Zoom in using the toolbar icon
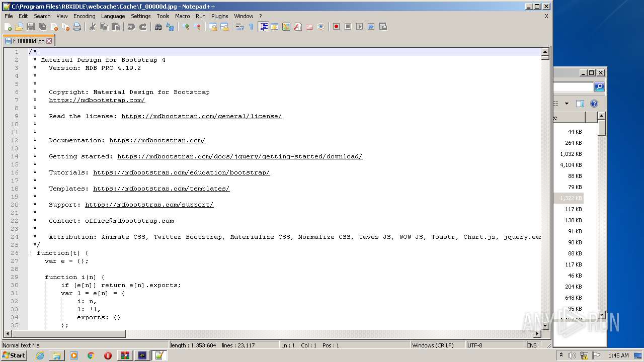This screenshot has height=362, width=644. click(x=186, y=27)
